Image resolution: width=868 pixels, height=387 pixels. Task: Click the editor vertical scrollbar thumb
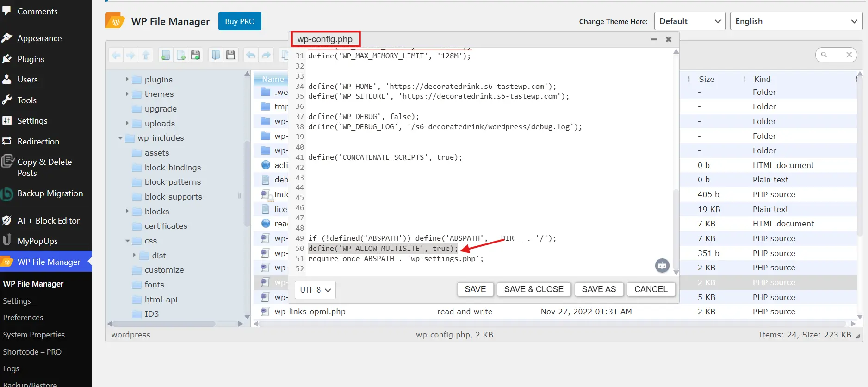coord(676,228)
